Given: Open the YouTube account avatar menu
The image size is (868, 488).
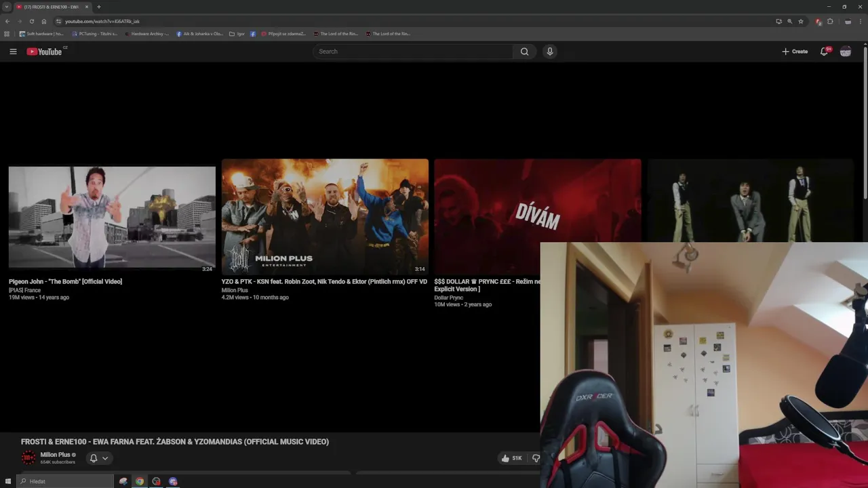Looking at the screenshot, I should tap(846, 52).
